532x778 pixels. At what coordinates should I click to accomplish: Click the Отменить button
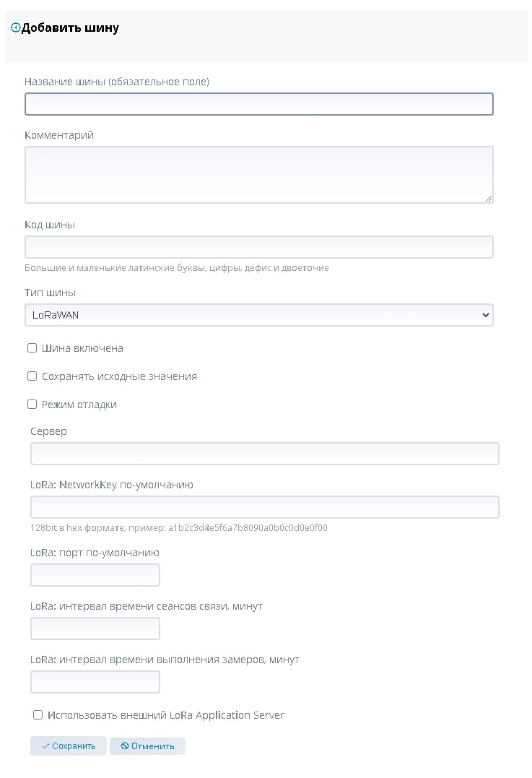pos(147,746)
